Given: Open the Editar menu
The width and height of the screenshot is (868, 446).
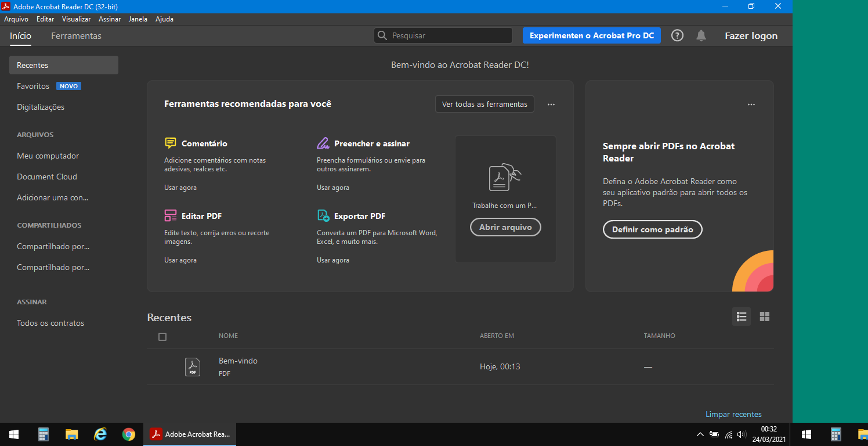Looking at the screenshot, I should [45, 19].
